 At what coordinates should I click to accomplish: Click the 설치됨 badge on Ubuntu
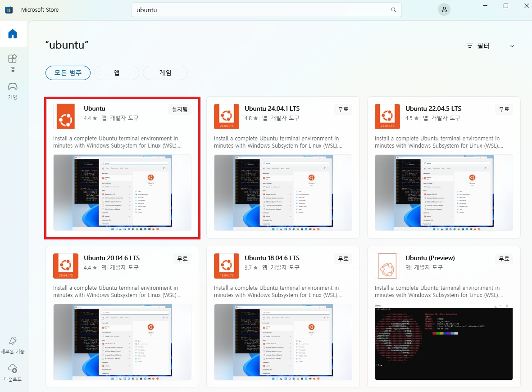[179, 109]
